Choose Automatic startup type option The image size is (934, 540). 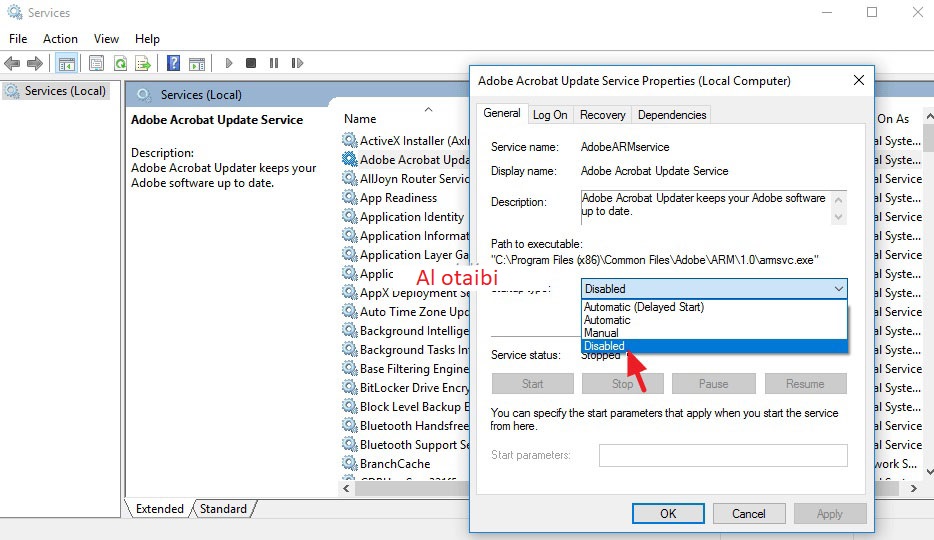point(714,320)
